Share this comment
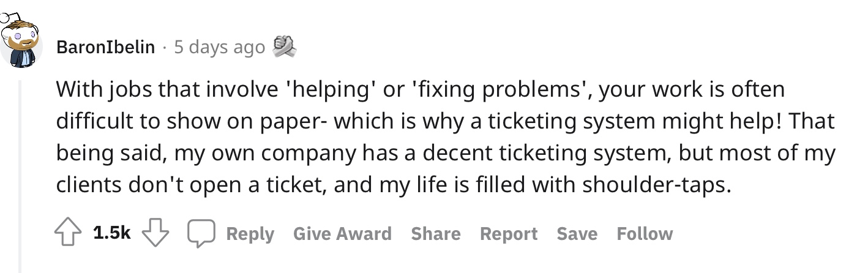The width and height of the screenshot is (868, 273). tap(436, 234)
